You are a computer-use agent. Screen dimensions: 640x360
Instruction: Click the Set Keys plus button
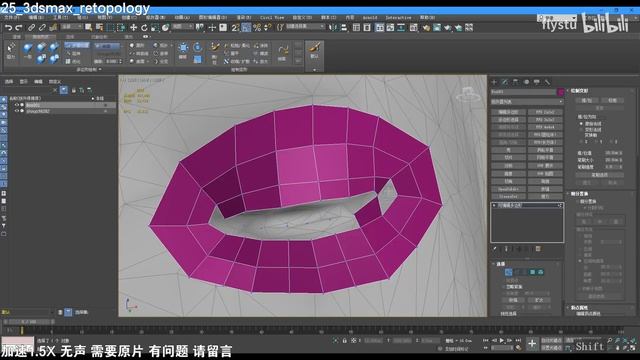click(532, 344)
